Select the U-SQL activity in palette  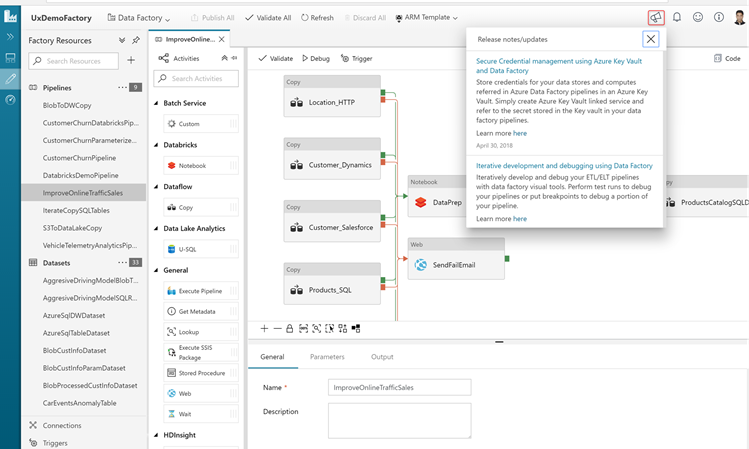201,249
